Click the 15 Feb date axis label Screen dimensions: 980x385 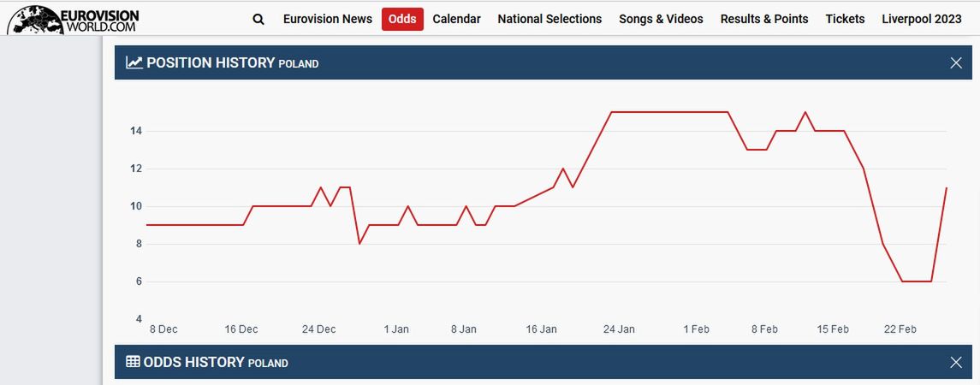pyautogui.click(x=833, y=329)
